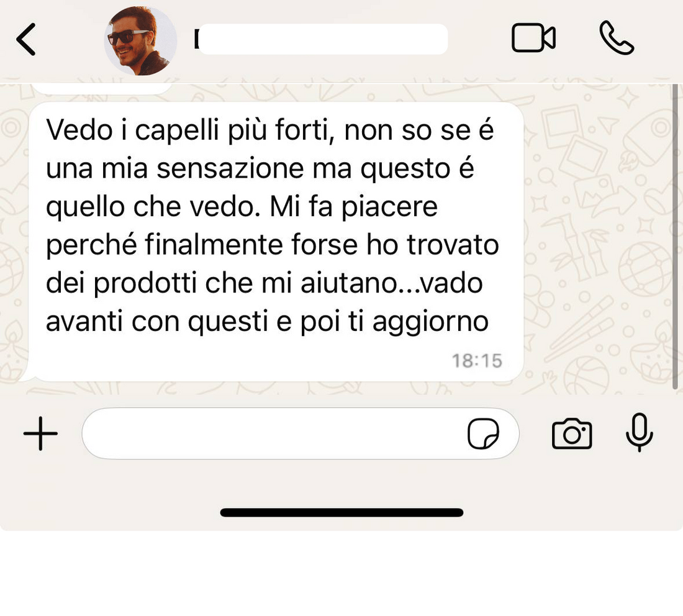Viewport: 683px width, 616px height.
Task: Start a voice call via the phone icon
Action: point(617,38)
